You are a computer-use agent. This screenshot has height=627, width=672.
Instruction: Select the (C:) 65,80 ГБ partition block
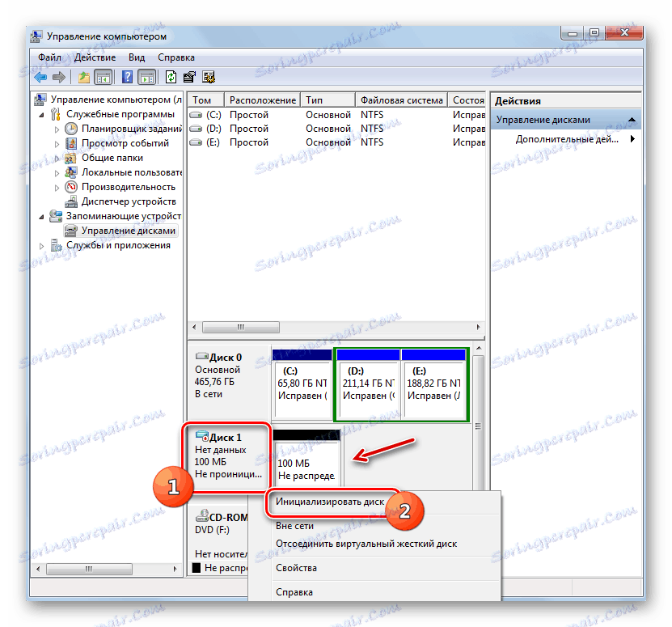click(302, 383)
